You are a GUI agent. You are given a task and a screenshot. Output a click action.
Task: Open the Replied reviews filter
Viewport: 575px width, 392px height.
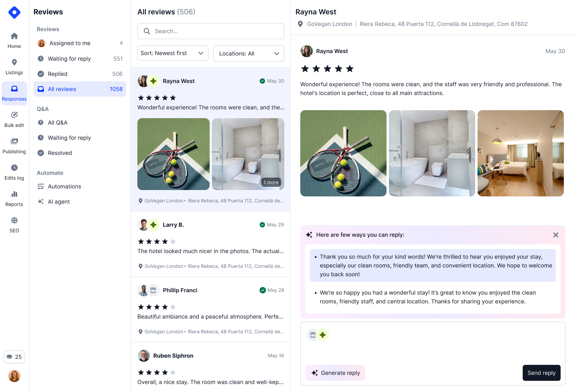[x=80, y=74]
